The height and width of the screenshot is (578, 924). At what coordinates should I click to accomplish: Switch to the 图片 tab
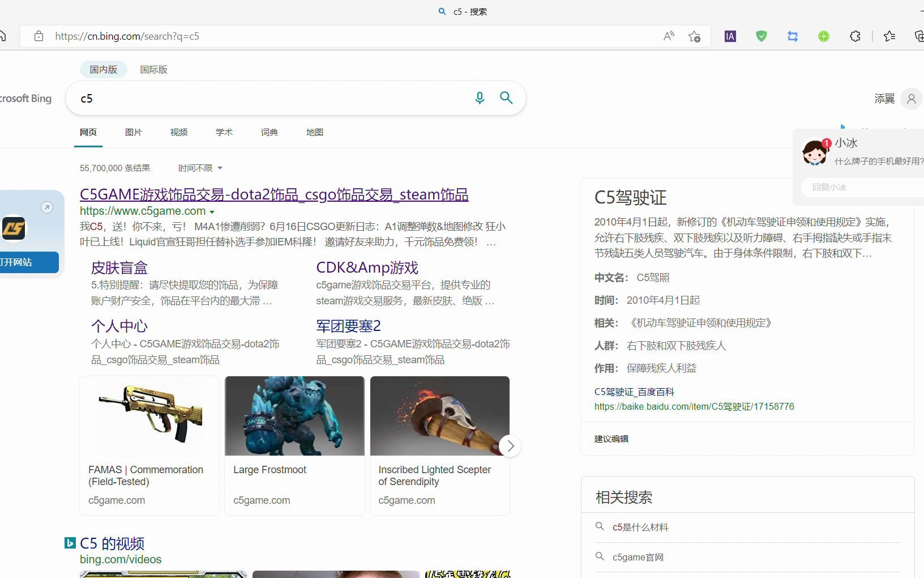[134, 132]
